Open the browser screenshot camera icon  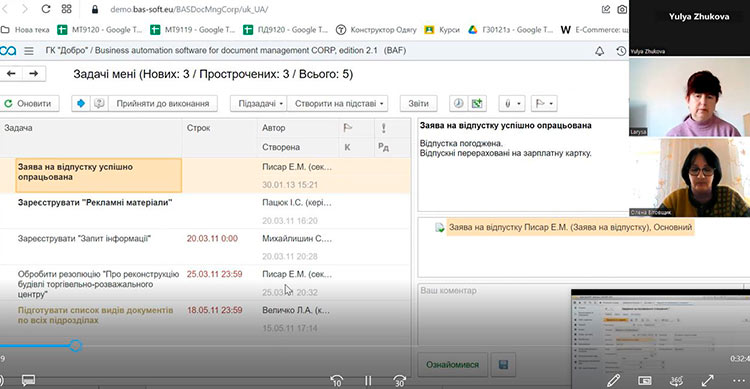[621, 9]
